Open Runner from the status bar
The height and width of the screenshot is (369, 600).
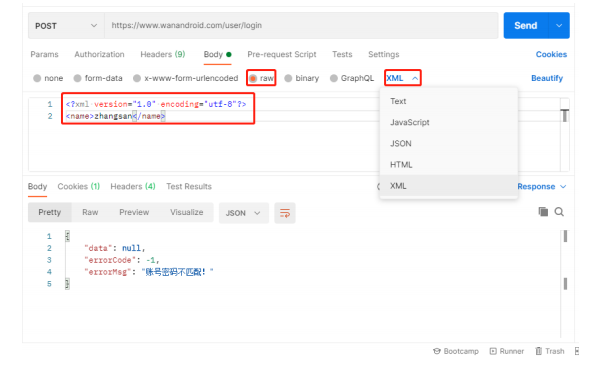pyautogui.click(x=507, y=351)
